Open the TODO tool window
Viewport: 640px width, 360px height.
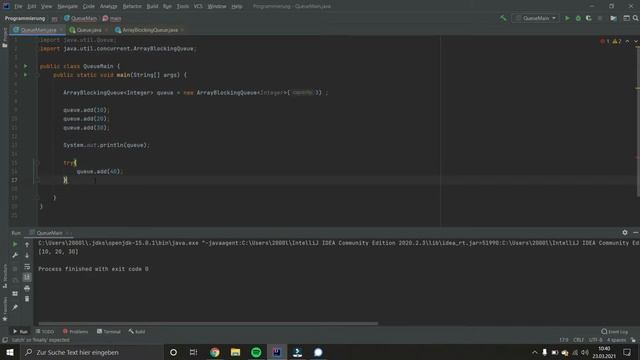click(45, 331)
